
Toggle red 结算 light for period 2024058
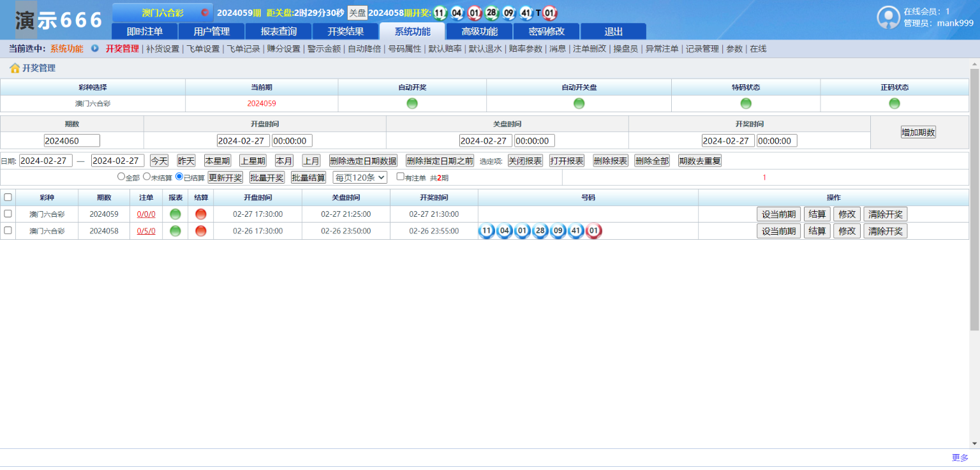coord(201,231)
